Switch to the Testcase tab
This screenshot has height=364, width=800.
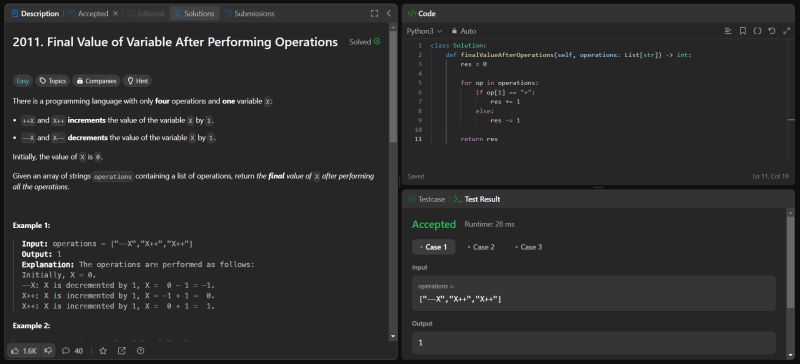point(427,199)
